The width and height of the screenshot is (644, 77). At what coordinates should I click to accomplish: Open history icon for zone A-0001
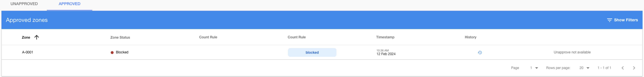pyautogui.click(x=480, y=53)
